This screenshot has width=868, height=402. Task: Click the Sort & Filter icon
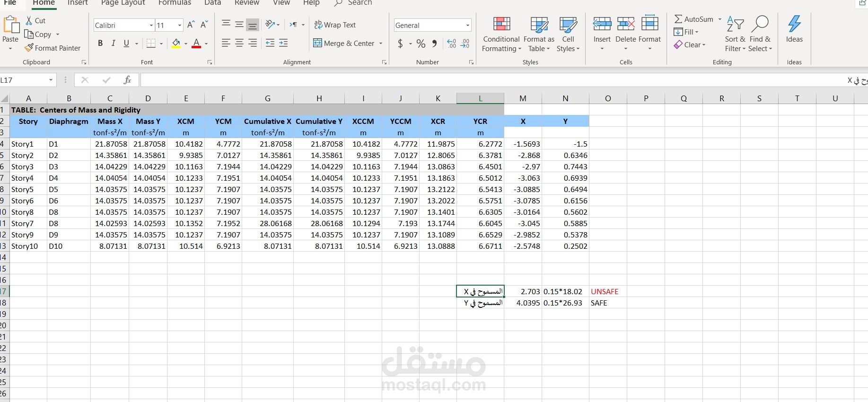click(x=736, y=24)
